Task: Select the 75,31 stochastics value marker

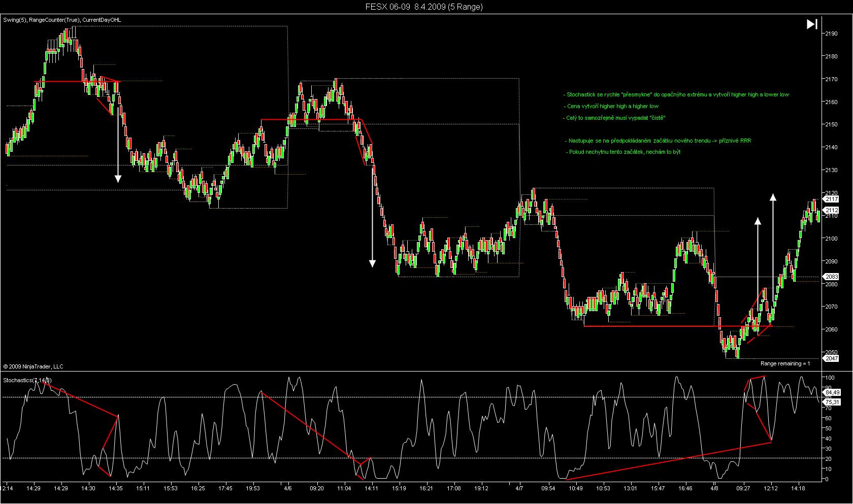Action: pos(832,401)
